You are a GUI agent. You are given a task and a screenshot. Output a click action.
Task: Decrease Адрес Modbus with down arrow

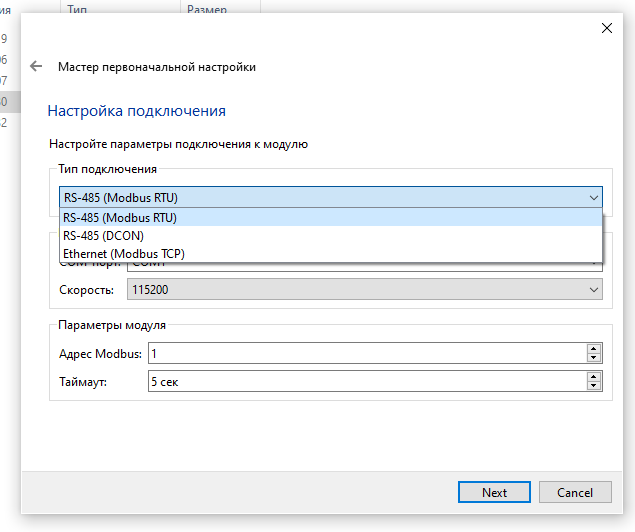pyautogui.click(x=593, y=358)
